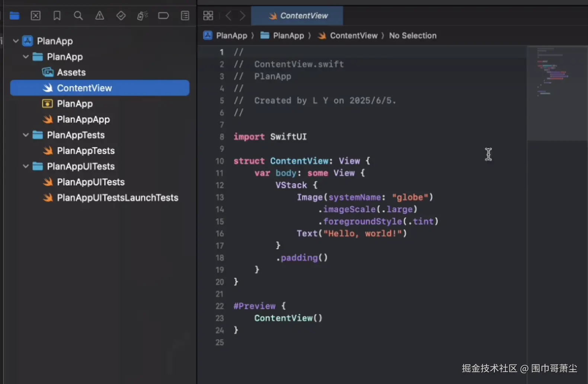Click the Swift icon beside PlanAppApp

[x=48, y=119]
